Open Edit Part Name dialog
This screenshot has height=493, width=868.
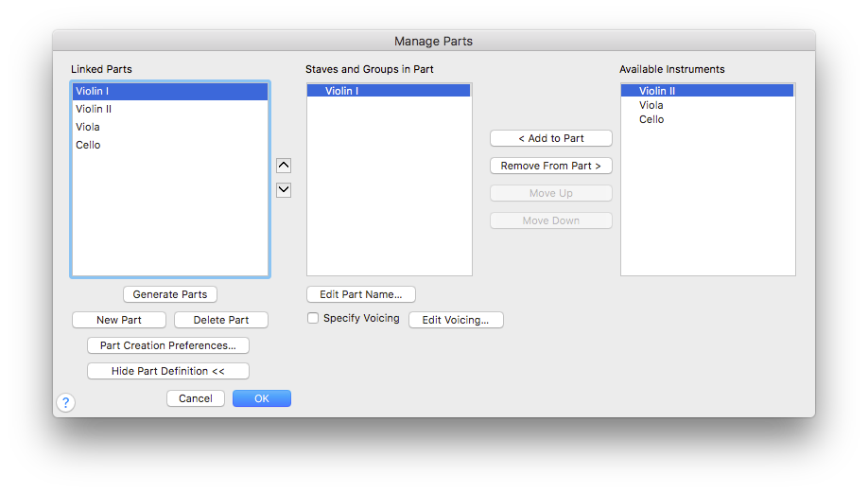361,294
